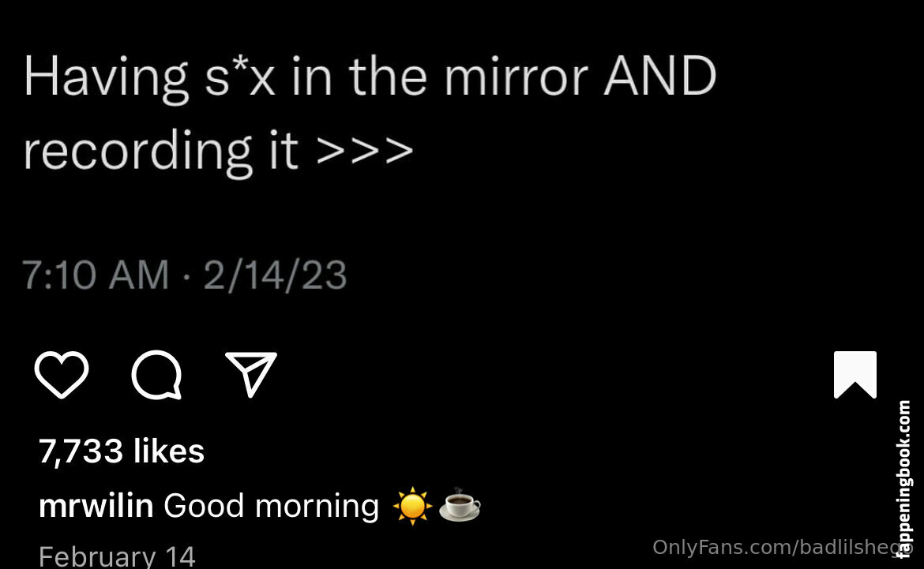Click the word AND in the tweet

(660, 77)
